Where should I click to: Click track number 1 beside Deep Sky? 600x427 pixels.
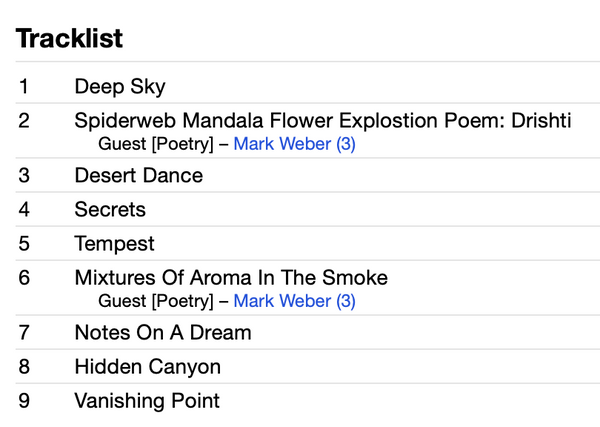(x=23, y=87)
